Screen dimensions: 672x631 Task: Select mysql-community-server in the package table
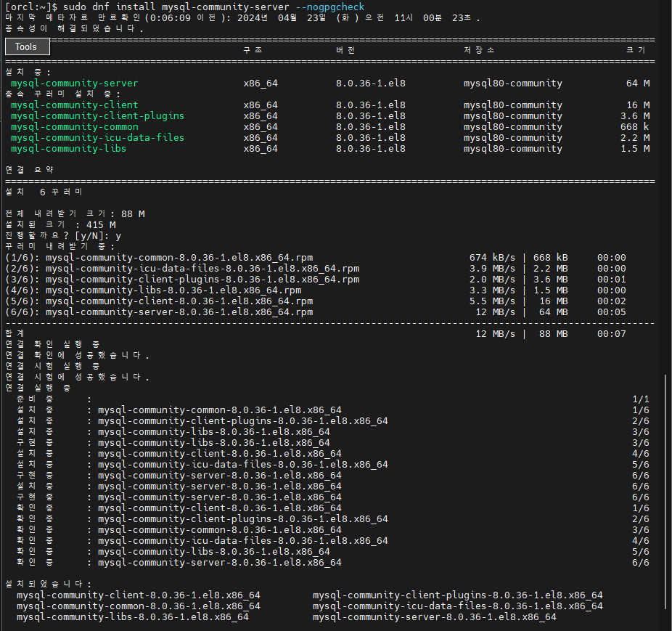(x=75, y=84)
